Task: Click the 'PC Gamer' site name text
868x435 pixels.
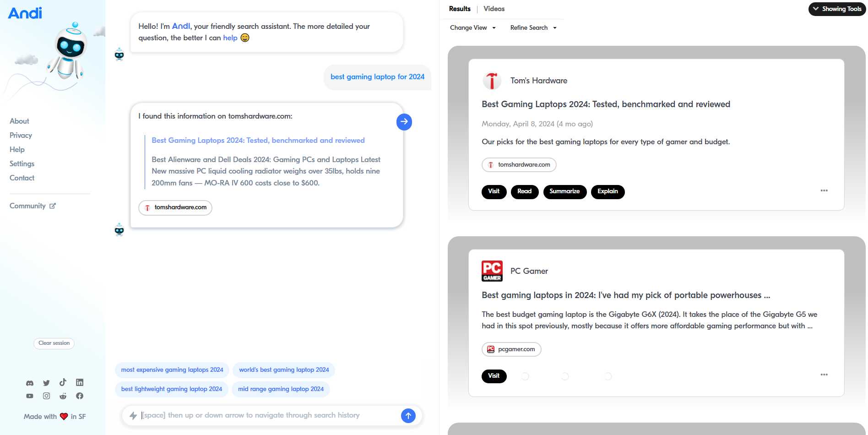Action: click(x=529, y=271)
